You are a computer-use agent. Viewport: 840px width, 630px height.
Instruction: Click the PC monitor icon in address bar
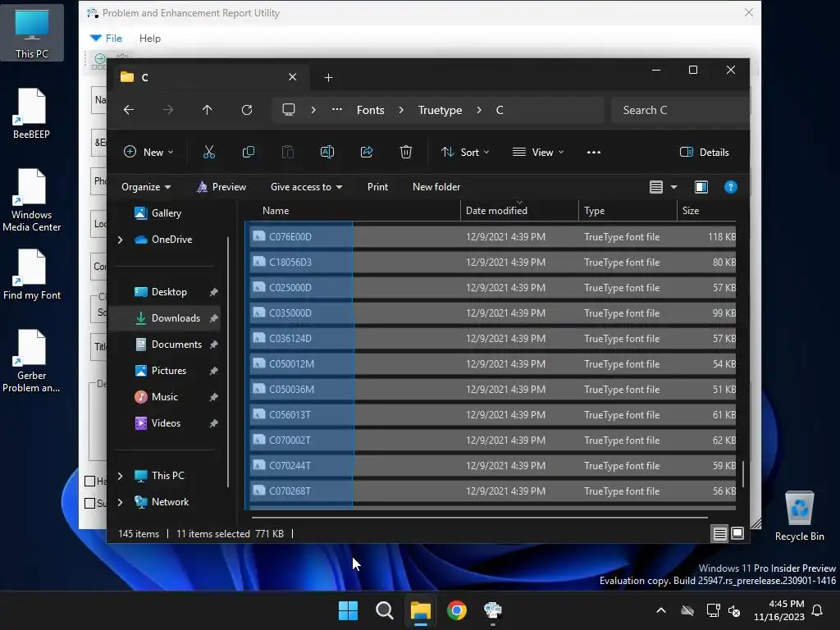[289, 109]
